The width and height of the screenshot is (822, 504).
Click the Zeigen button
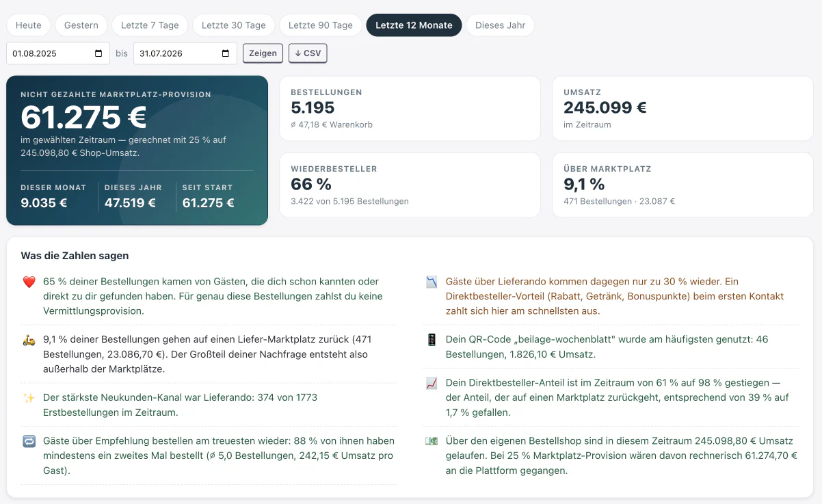tap(263, 53)
